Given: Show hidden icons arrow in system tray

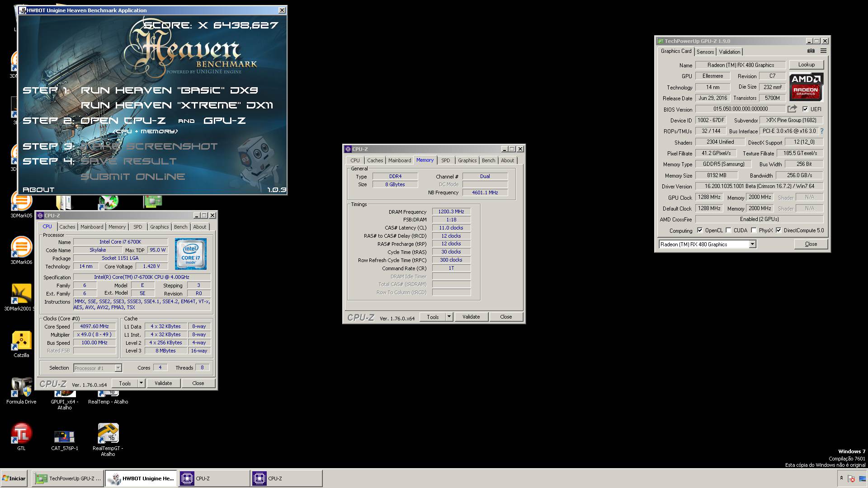Looking at the screenshot, I should 841,478.
